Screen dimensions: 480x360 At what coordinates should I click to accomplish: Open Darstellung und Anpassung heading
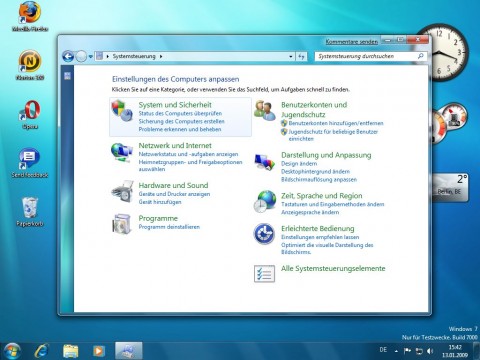click(326, 155)
